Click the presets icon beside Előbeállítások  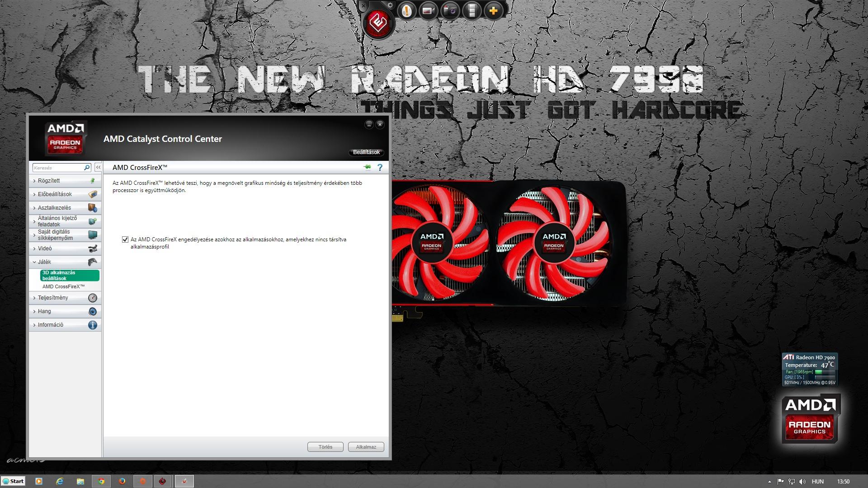93,194
